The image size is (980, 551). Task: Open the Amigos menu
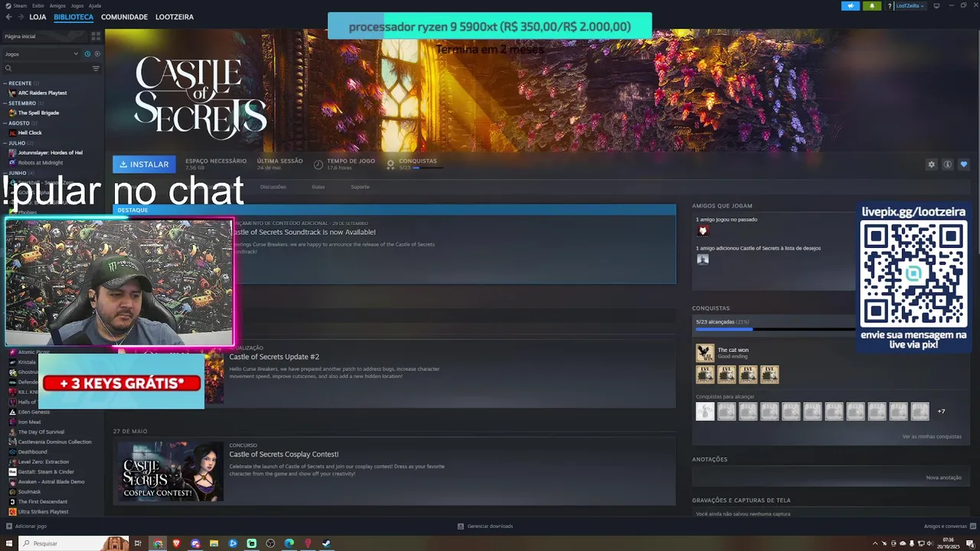click(57, 5)
